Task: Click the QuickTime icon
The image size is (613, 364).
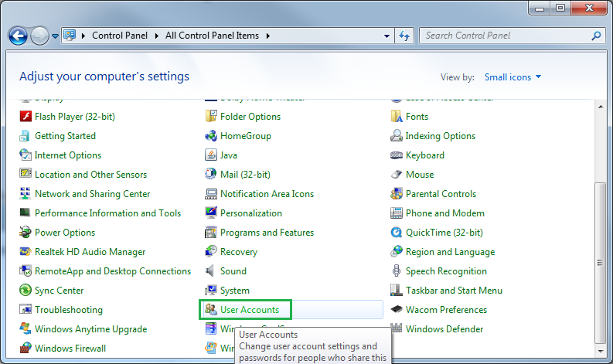Action: pos(397,233)
